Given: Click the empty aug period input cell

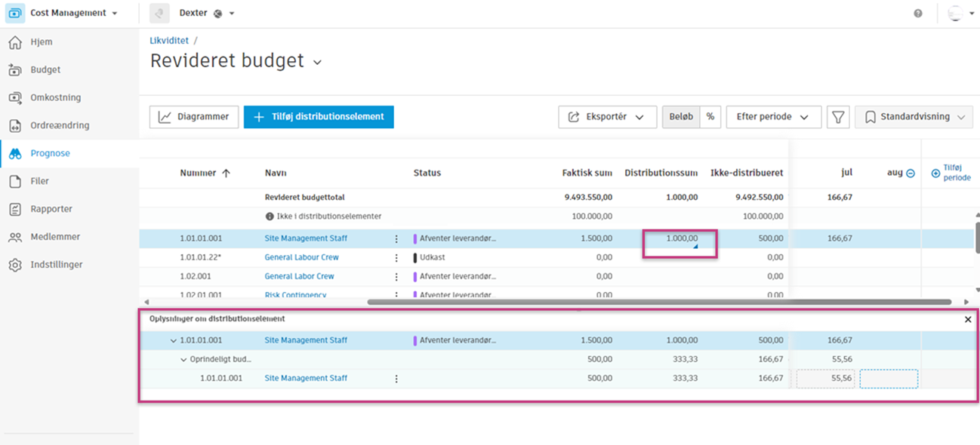Looking at the screenshot, I should tap(889, 379).
